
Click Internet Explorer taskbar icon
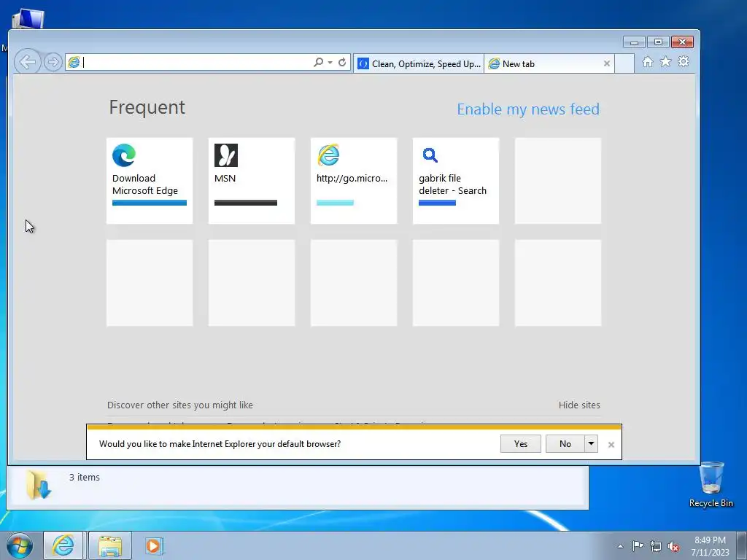click(x=63, y=545)
